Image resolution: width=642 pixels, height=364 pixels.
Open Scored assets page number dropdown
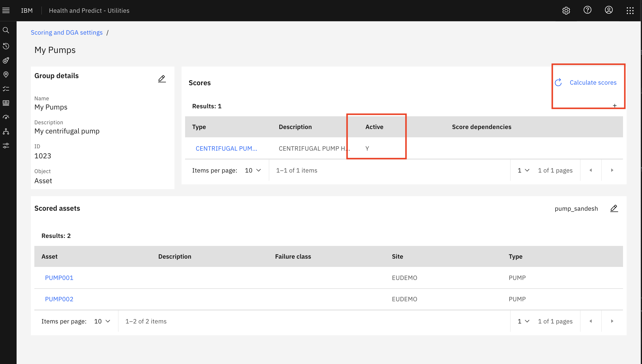pos(523,321)
